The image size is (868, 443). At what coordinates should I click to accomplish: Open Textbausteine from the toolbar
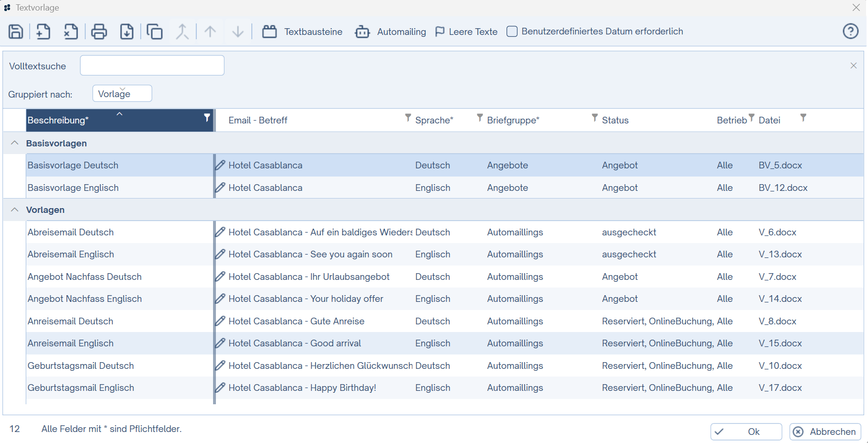point(303,32)
